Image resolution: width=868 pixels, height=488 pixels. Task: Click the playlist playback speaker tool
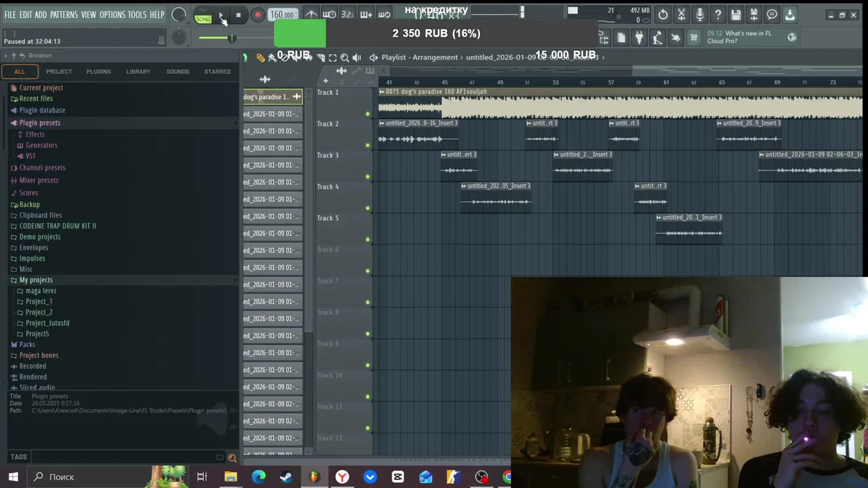[x=357, y=58]
